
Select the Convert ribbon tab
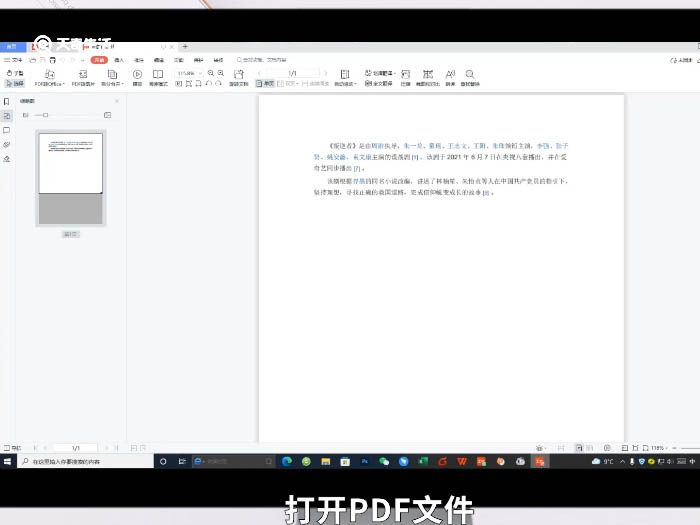tap(218, 60)
